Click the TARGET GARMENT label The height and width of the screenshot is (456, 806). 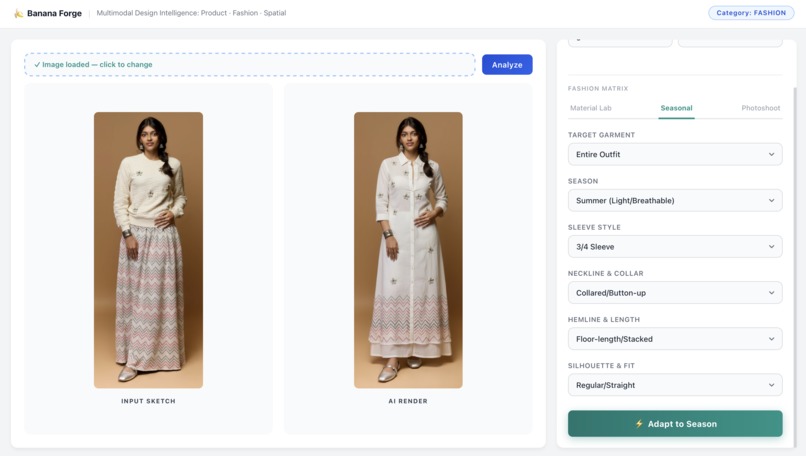(601, 135)
